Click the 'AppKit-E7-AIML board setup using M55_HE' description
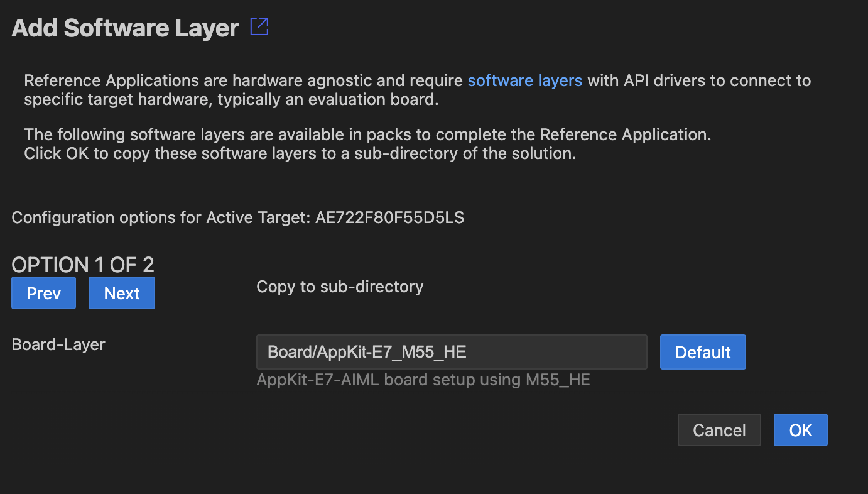 pos(423,380)
